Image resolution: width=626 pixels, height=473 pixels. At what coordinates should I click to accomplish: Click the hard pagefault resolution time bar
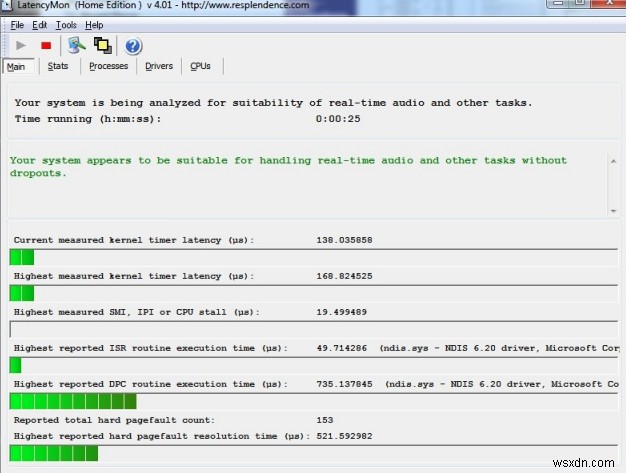pyautogui.click(x=313, y=453)
